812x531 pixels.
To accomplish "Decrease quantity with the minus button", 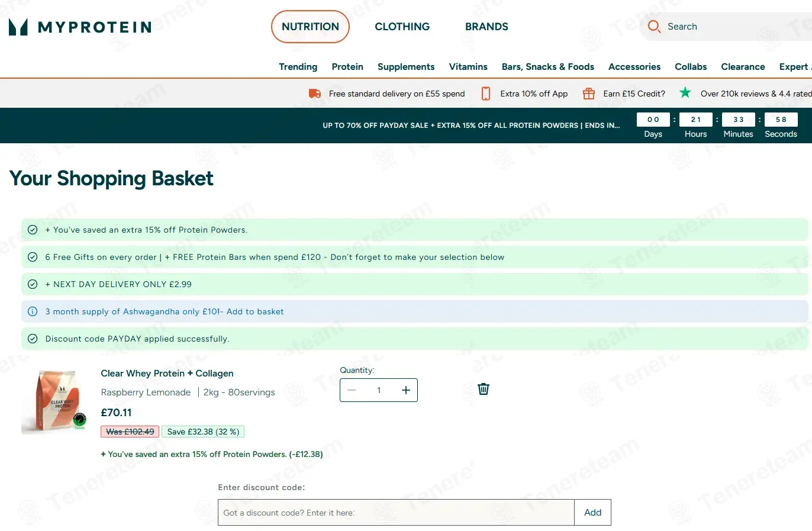I will tap(352, 390).
